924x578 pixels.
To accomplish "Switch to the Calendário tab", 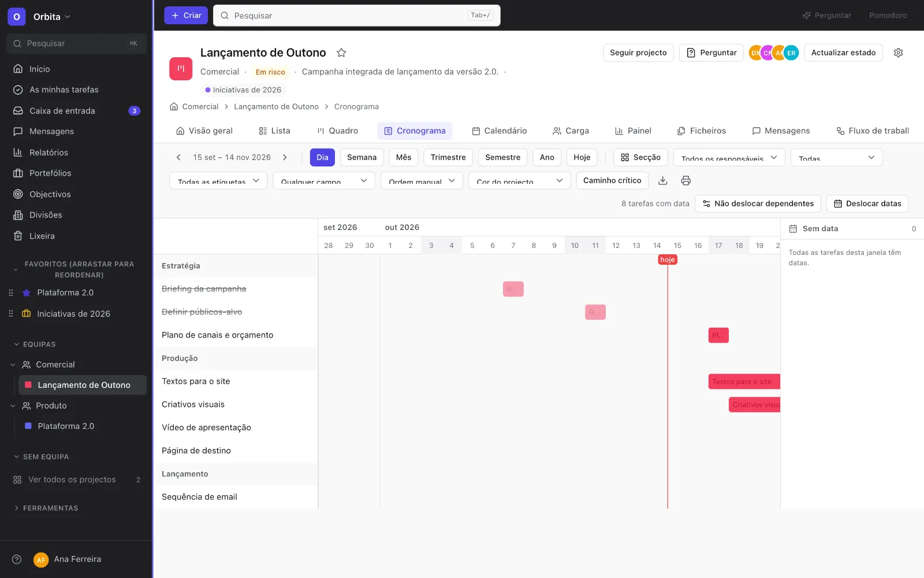I will (500, 131).
